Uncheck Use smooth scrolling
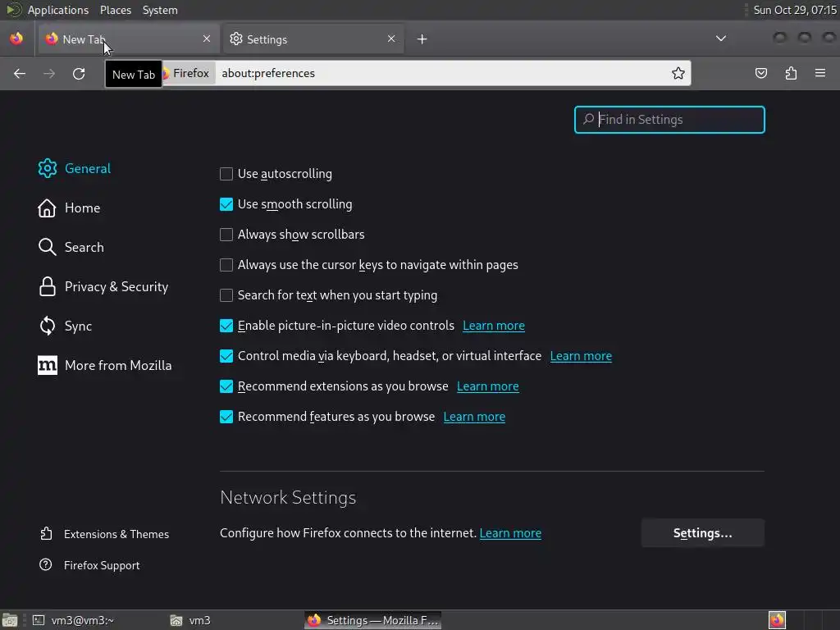This screenshot has height=630, width=840. coord(226,204)
